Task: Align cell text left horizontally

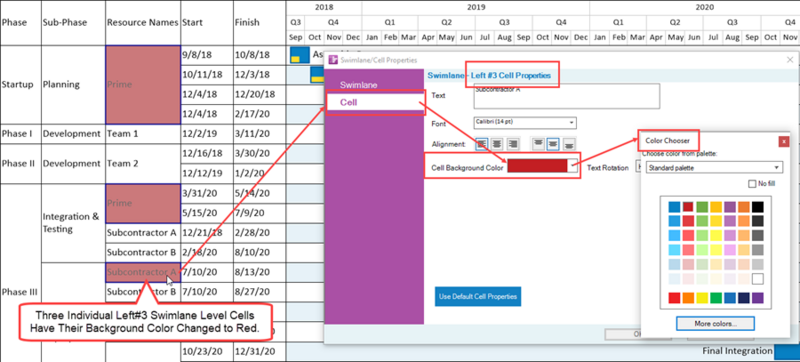Action: coord(482,144)
